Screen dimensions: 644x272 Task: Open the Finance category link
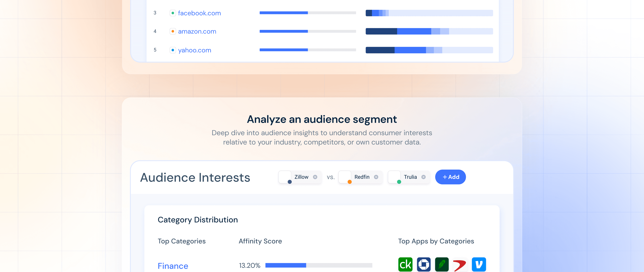point(173,266)
